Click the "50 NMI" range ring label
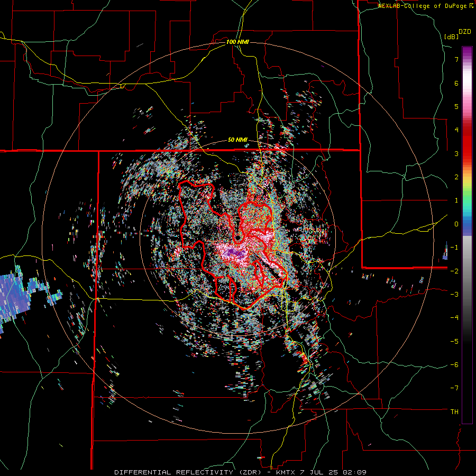 click(x=237, y=140)
